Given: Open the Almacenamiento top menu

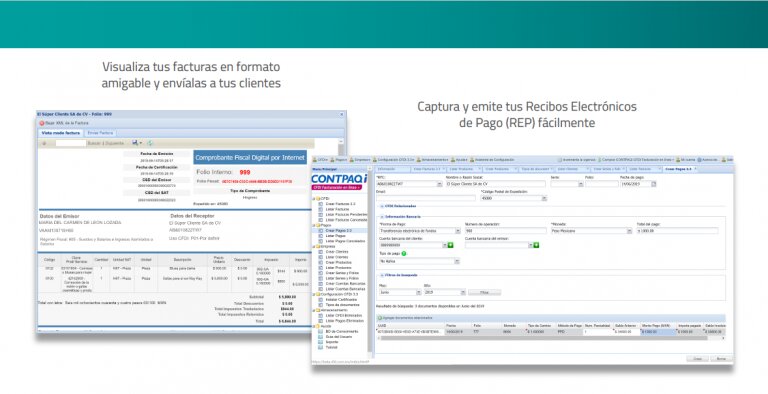Looking at the screenshot, I should [x=432, y=160].
